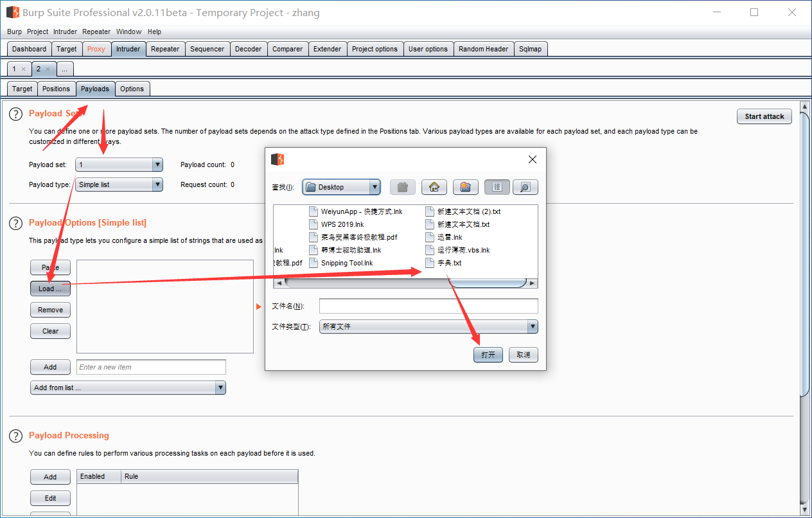Open the Payload Processing help icon
Viewport: 812px width, 518px height.
tap(15, 436)
